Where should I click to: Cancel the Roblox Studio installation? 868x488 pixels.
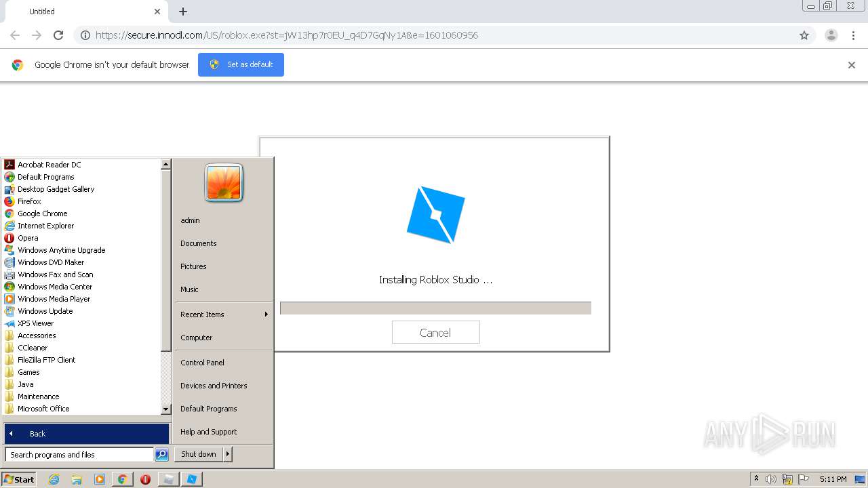pos(435,333)
